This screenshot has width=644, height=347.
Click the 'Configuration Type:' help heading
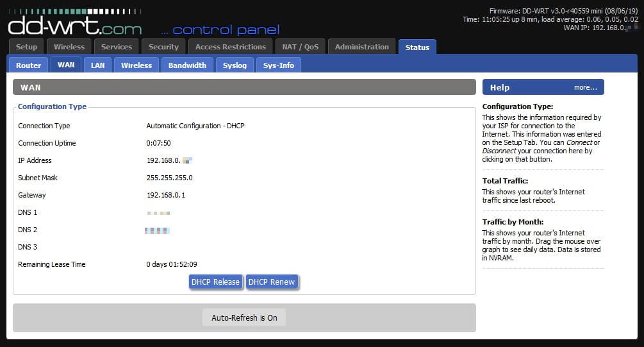click(x=518, y=106)
